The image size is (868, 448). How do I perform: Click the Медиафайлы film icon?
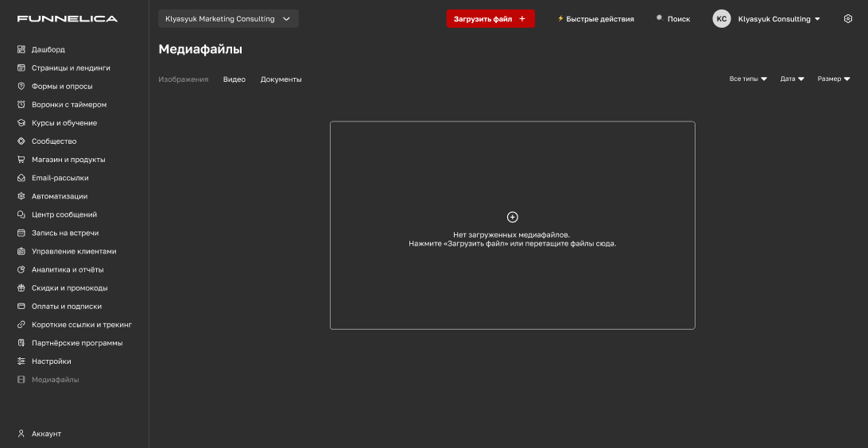point(21,380)
